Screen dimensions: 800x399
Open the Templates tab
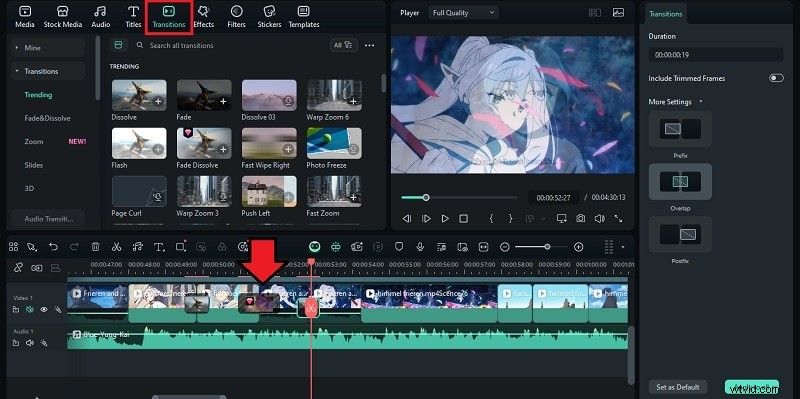click(x=304, y=17)
